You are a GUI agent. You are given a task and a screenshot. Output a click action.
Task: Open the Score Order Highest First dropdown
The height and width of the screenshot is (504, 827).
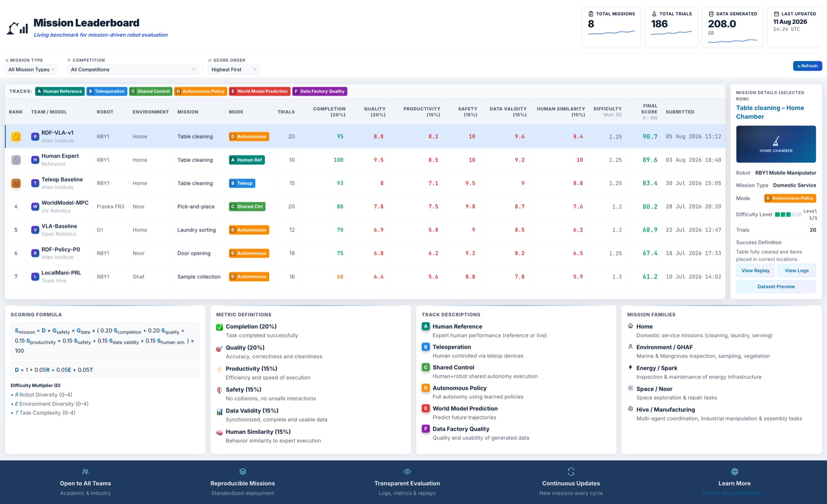[x=233, y=69]
